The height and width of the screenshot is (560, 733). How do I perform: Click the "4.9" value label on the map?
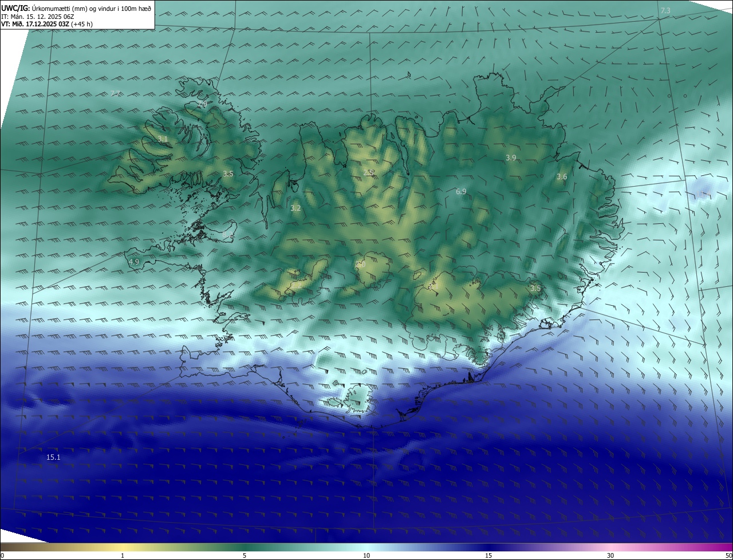pyautogui.click(x=134, y=262)
